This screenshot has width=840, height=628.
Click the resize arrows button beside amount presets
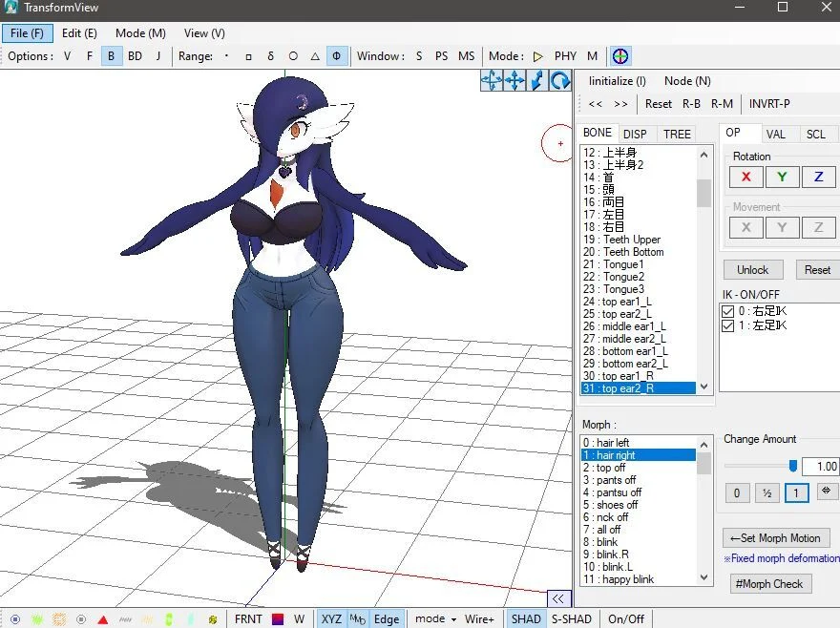tap(825, 492)
